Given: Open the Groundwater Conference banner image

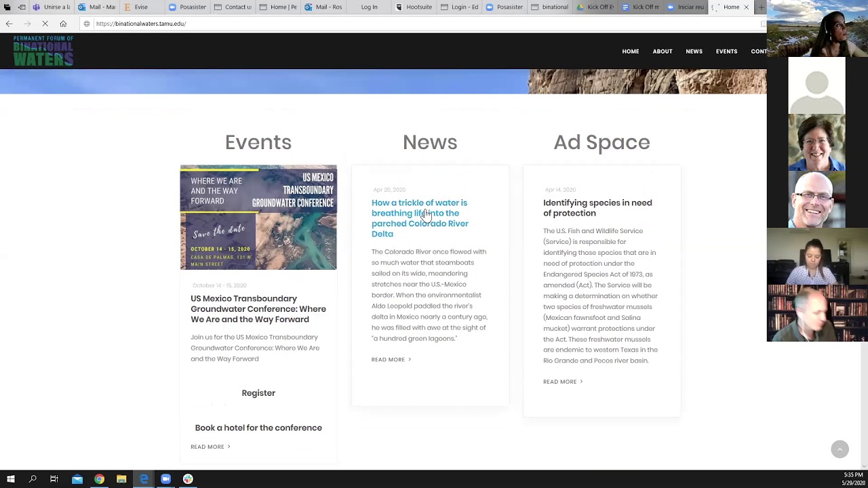Looking at the screenshot, I should pyautogui.click(x=258, y=218).
